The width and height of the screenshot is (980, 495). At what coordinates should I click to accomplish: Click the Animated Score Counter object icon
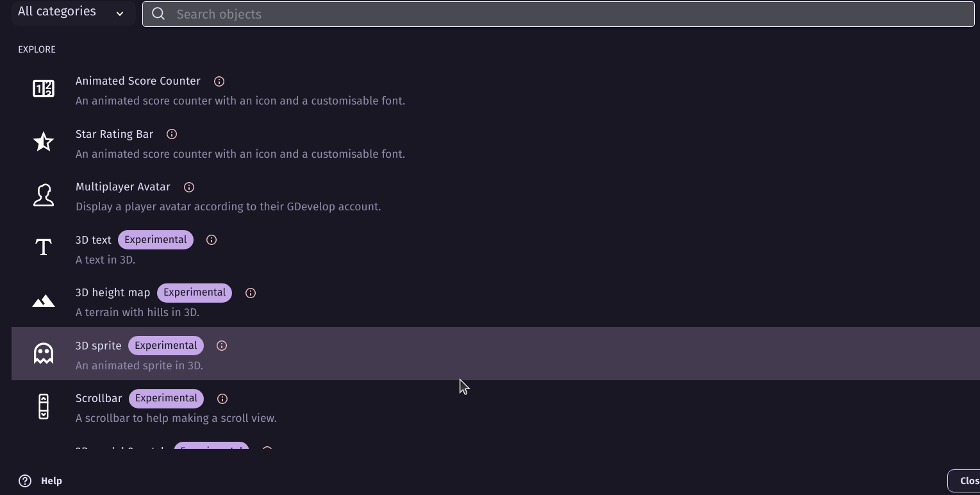(x=44, y=88)
